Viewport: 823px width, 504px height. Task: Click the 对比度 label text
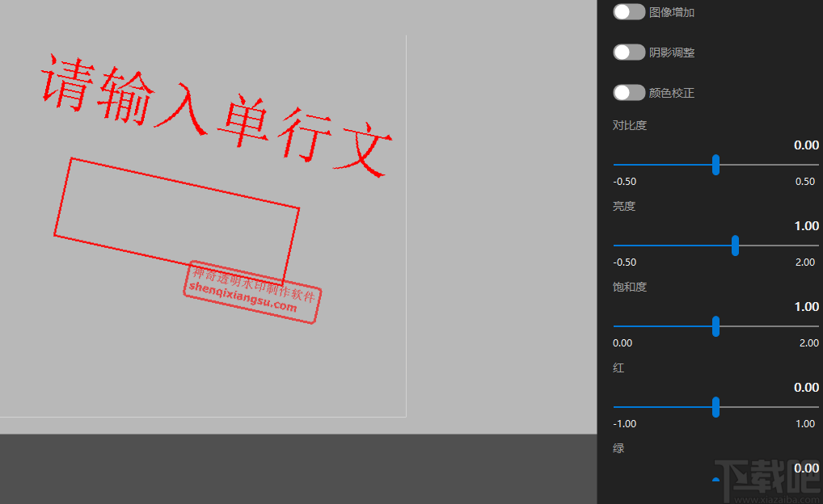pos(629,125)
